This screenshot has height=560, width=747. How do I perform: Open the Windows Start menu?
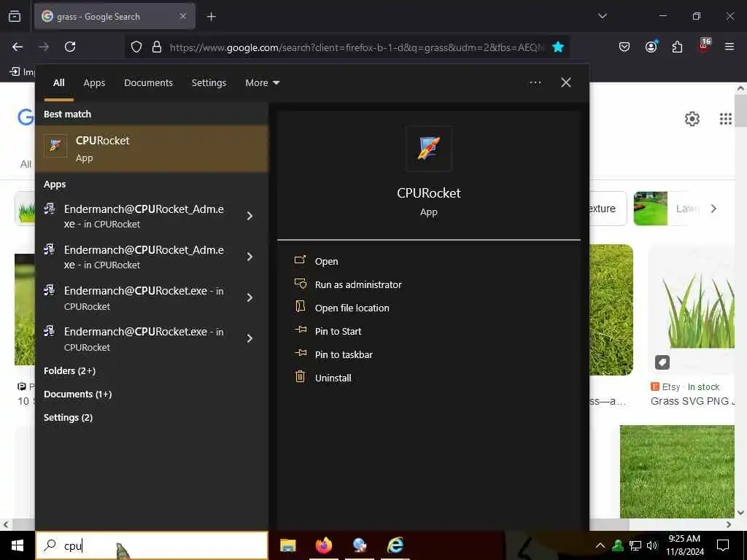click(18, 545)
